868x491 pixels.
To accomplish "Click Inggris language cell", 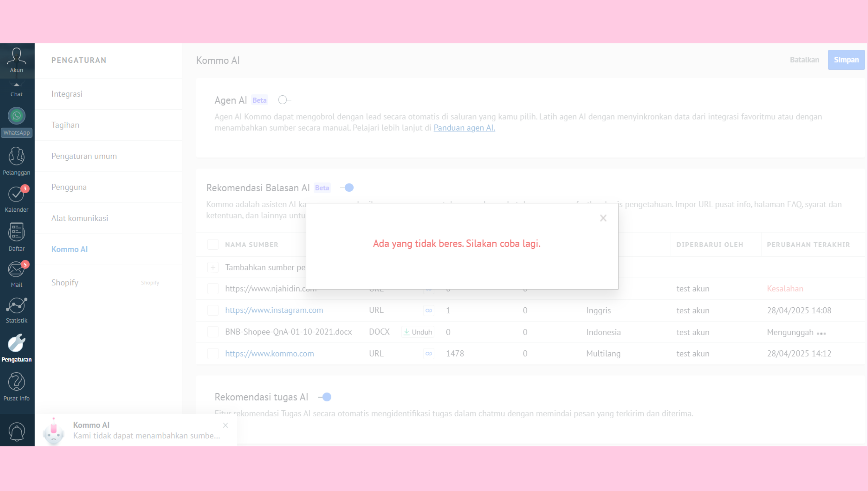I will [x=598, y=310].
